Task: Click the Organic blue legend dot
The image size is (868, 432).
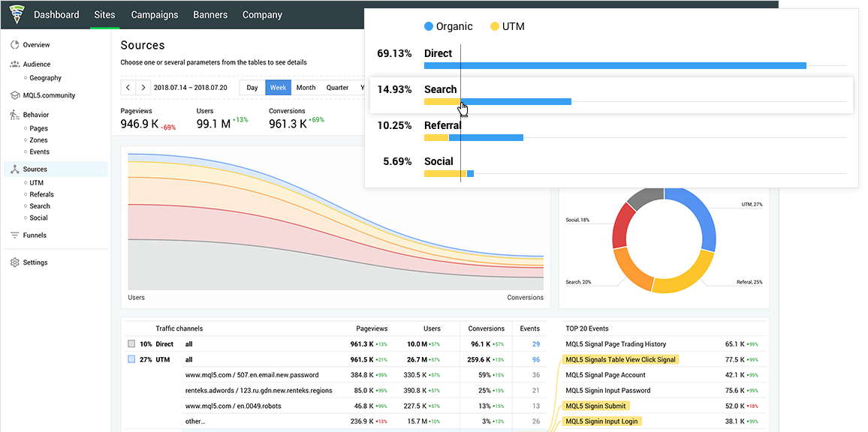Action: click(429, 26)
